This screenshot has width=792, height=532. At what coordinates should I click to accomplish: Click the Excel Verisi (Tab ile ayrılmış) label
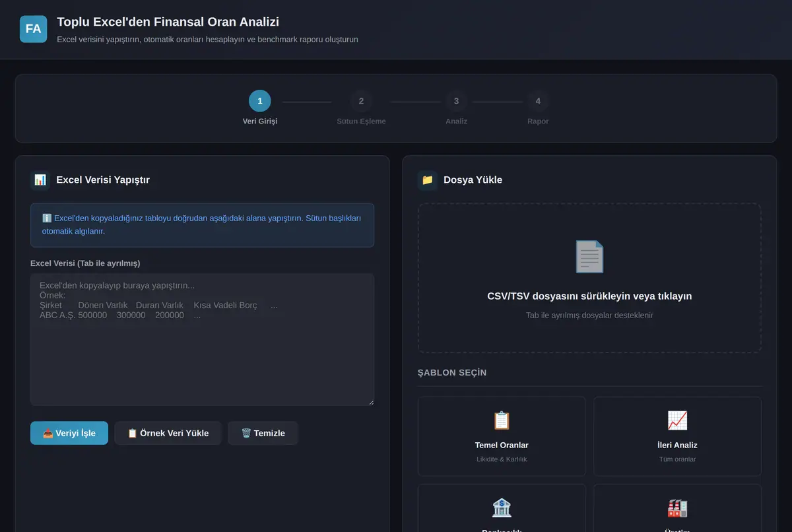tap(85, 263)
